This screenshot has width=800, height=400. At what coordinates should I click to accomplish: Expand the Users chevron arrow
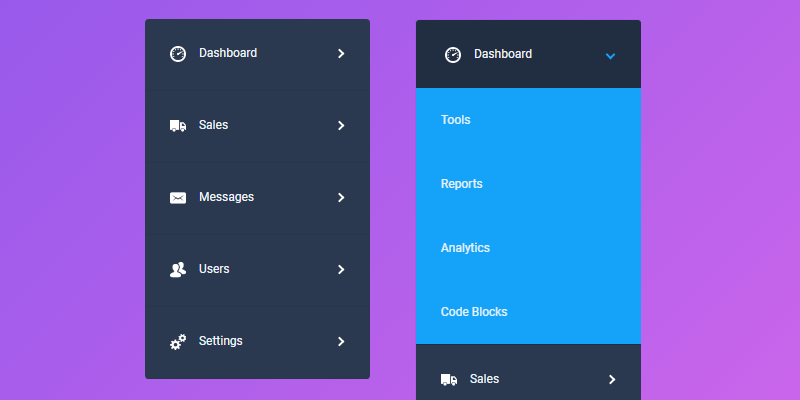[341, 270]
